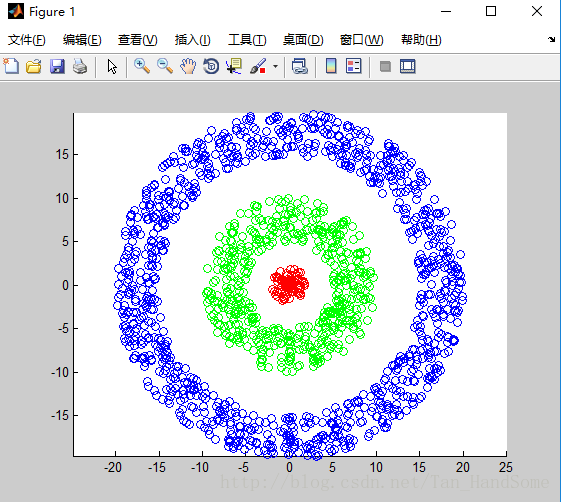
Task: Click the New Figure icon
Action: click(x=11, y=66)
